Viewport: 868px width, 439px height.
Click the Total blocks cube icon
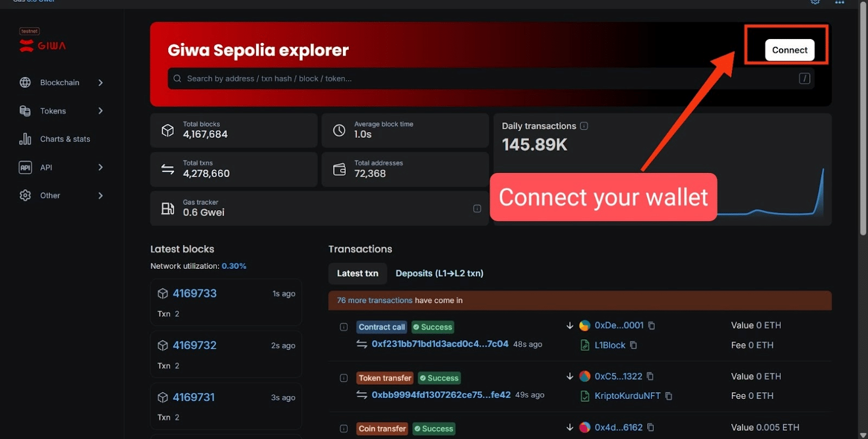coord(168,130)
